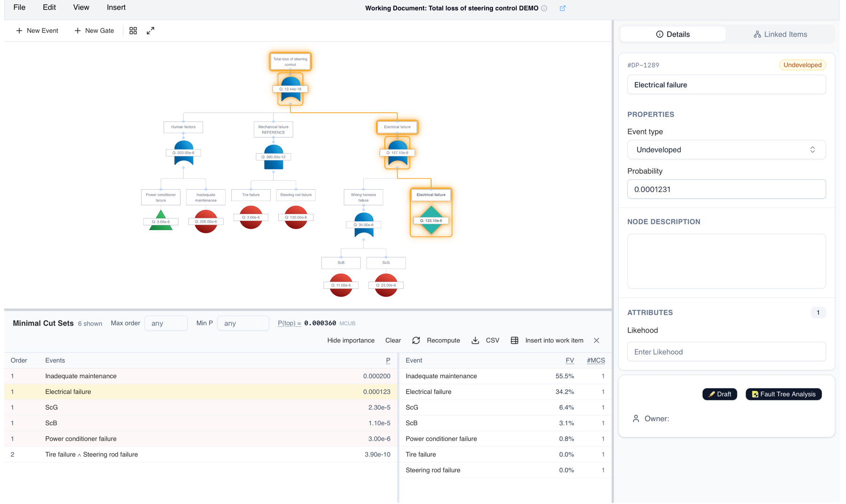846x504 pixels.
Task: Sort by the FV column header
Action: [x=570, y=360]
